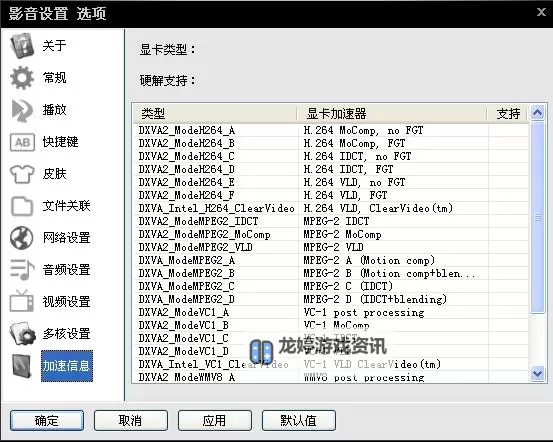Image resolution: width=553 pixels, height=442 pixels.
Task: Select the 播放 play icon
Action: [x=22, y=110]
